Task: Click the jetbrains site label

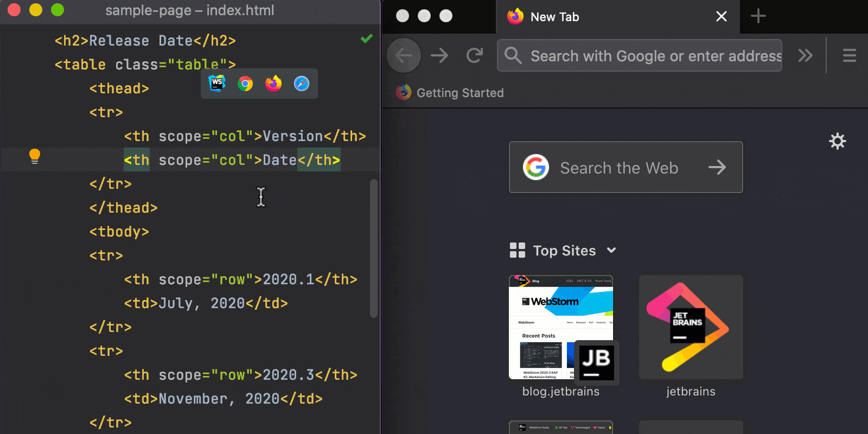Action: [691, 391]
